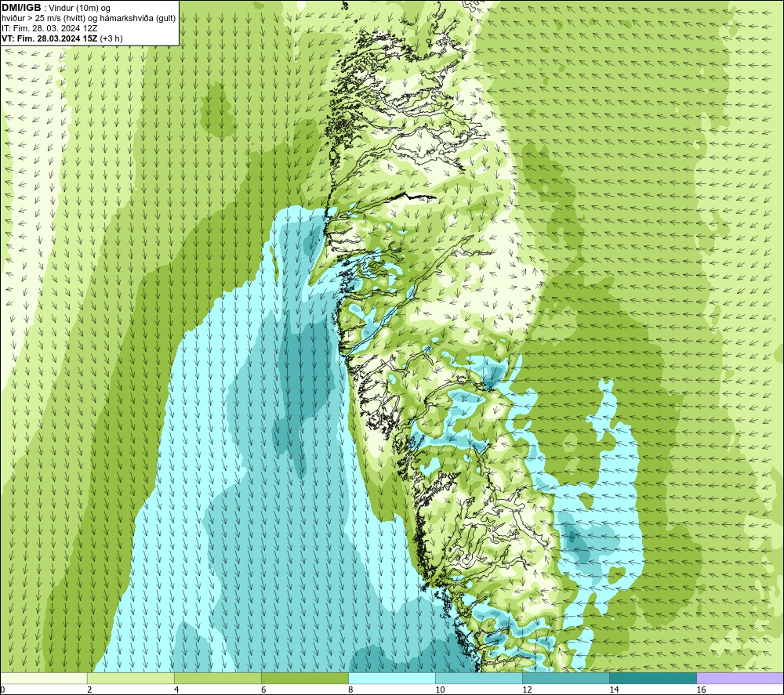
Task: Click the "4" label on the wind scale
Action: pos(176,690)
